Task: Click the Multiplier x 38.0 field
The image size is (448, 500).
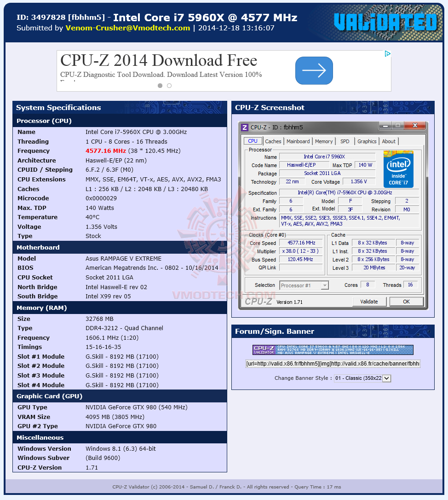Action: [301, 251]
